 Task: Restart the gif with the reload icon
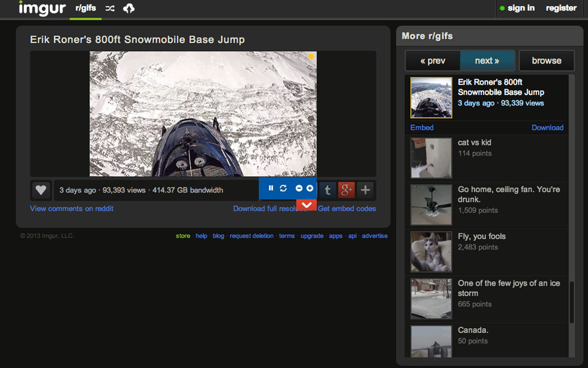click(x=283, y=188)
